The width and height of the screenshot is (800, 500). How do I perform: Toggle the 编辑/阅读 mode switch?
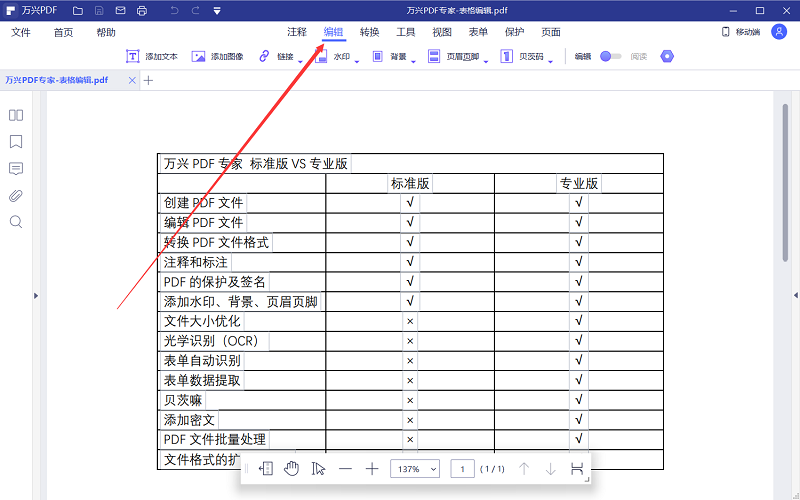tap(610, 56)
